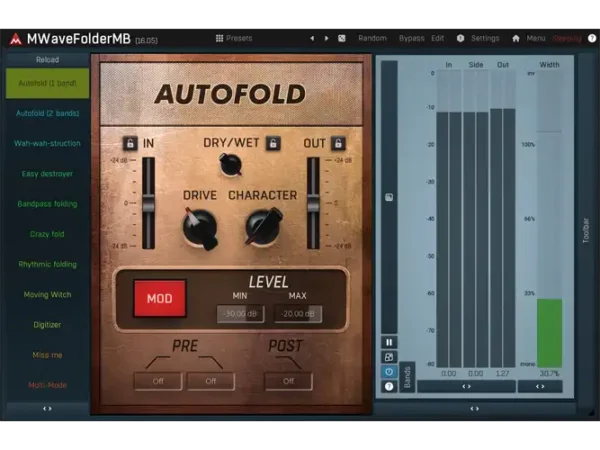600x450 pixels.
Task: Select Miss me preset
Action: click(47, 355)
